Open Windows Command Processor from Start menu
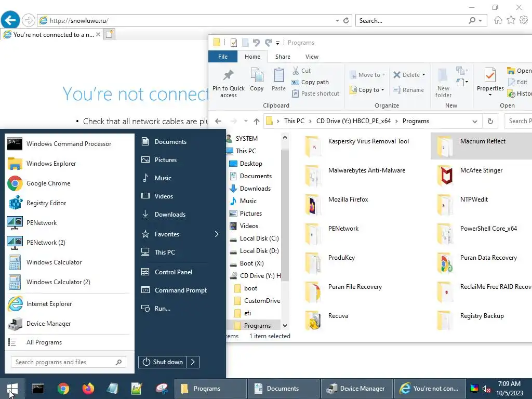Image resolution: width=532 pixels, height=399 pixels. (69, 144)
